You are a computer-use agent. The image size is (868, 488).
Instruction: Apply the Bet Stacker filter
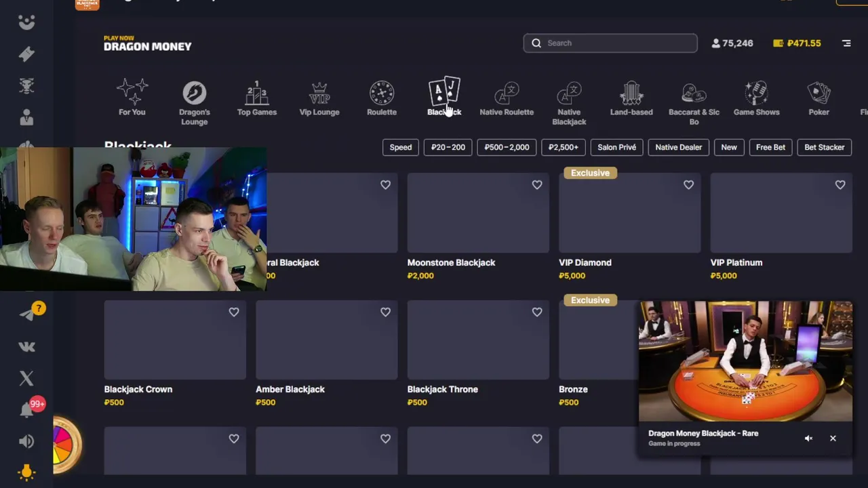point(825,147)
